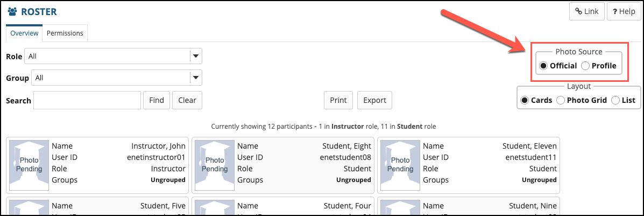Viewport: 644px width, 216px height.
Task: Expand the Role dropdown arrow
Action: coord(196,56)
